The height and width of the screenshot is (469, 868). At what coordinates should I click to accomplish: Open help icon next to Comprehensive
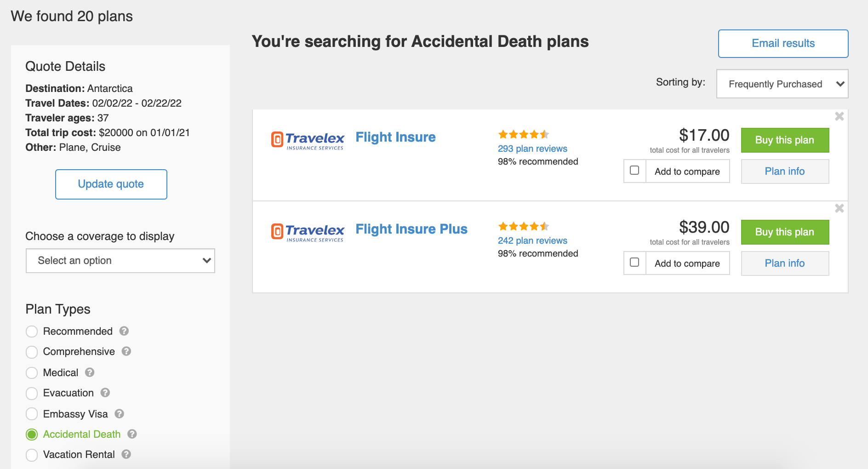coord(126,351)
